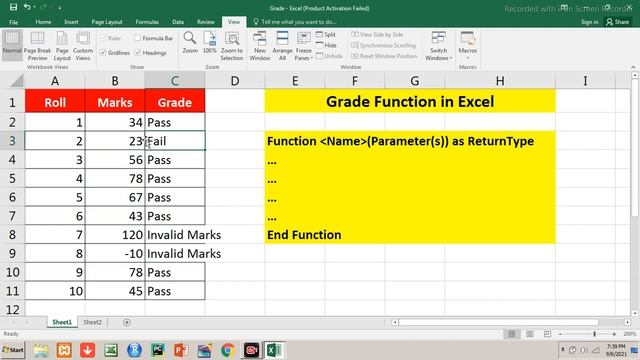Click the Windows Start button
The width and height of the screenshot is (640, 360).
click(13, 350)
